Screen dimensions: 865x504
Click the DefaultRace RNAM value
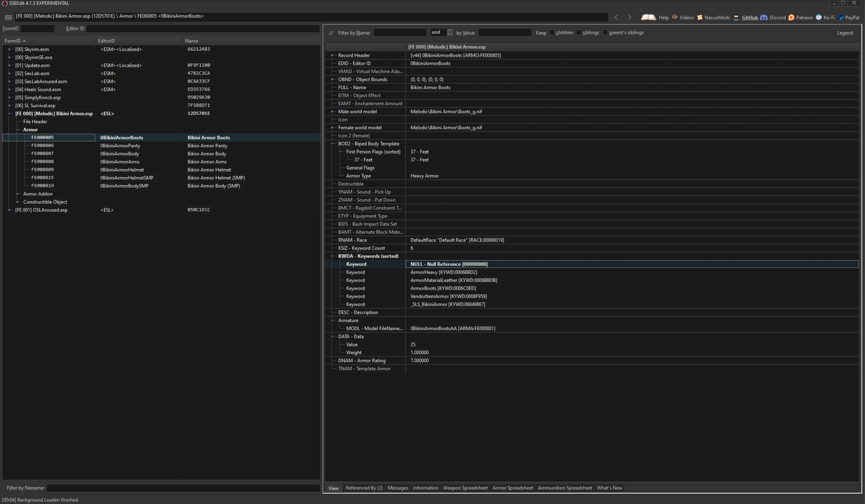(457, 241)
